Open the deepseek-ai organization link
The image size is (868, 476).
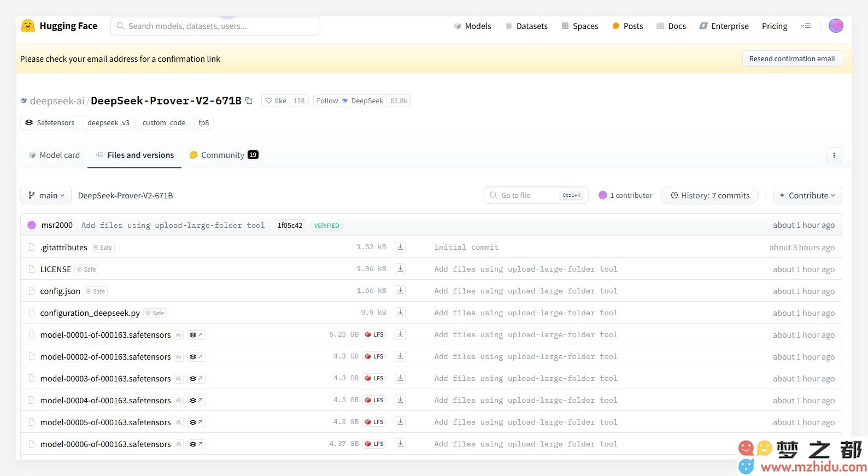point(57,101)
